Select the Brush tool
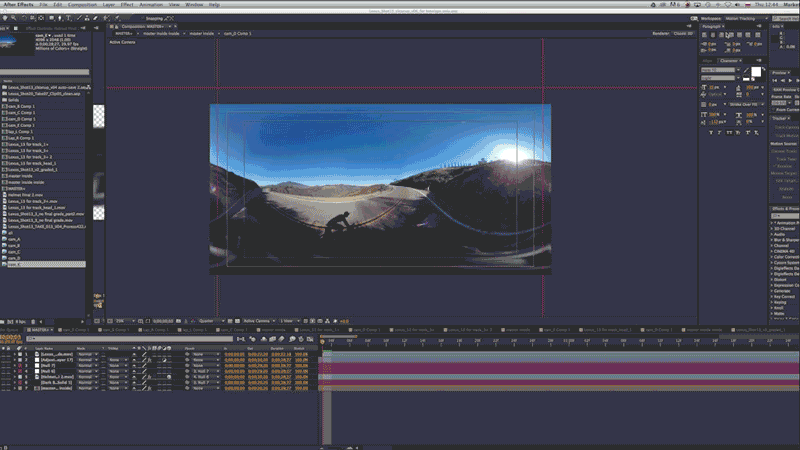Screen dimensions: 800x450 click(x=79, y=18)
